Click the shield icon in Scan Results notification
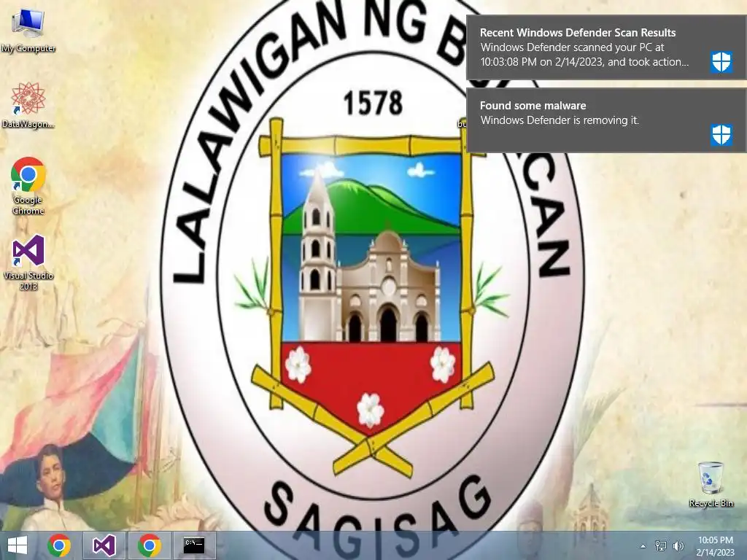The width and height of the screenshot is (747, 560). pos(721,63)
